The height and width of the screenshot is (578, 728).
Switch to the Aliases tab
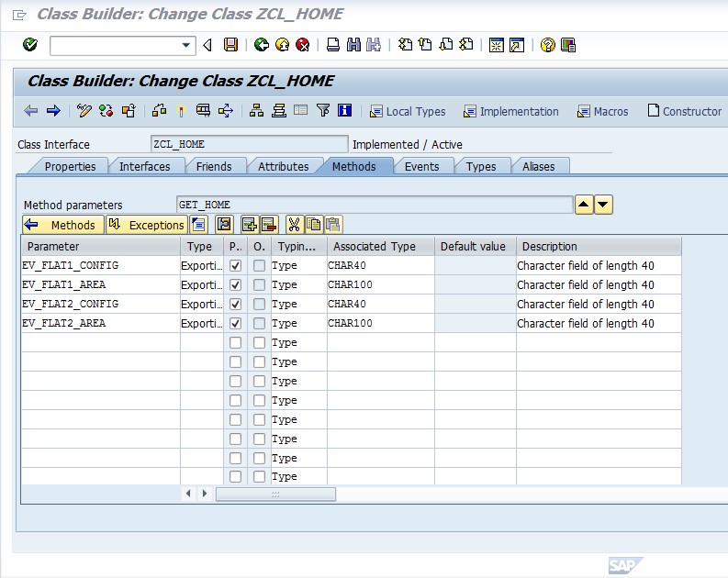pos(538,167)
